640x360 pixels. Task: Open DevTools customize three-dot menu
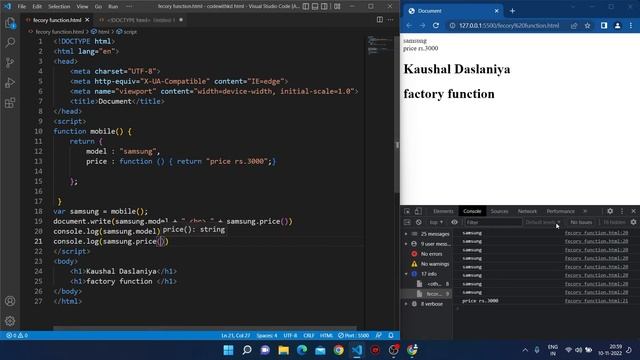coord(622,211)
